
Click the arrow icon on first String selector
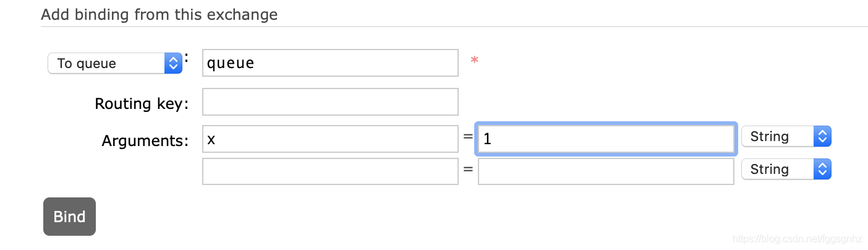822,137
